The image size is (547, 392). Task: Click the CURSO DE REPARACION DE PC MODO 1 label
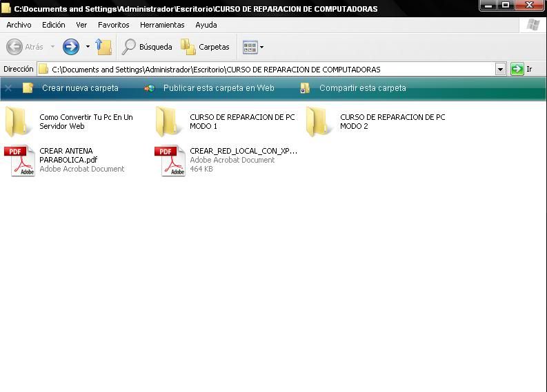tap(242, 122)
